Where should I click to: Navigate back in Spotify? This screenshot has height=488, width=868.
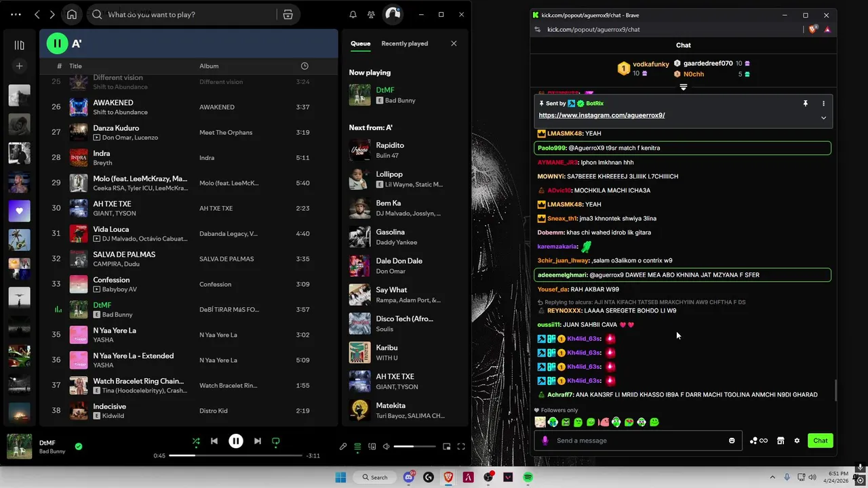(37, 14)
